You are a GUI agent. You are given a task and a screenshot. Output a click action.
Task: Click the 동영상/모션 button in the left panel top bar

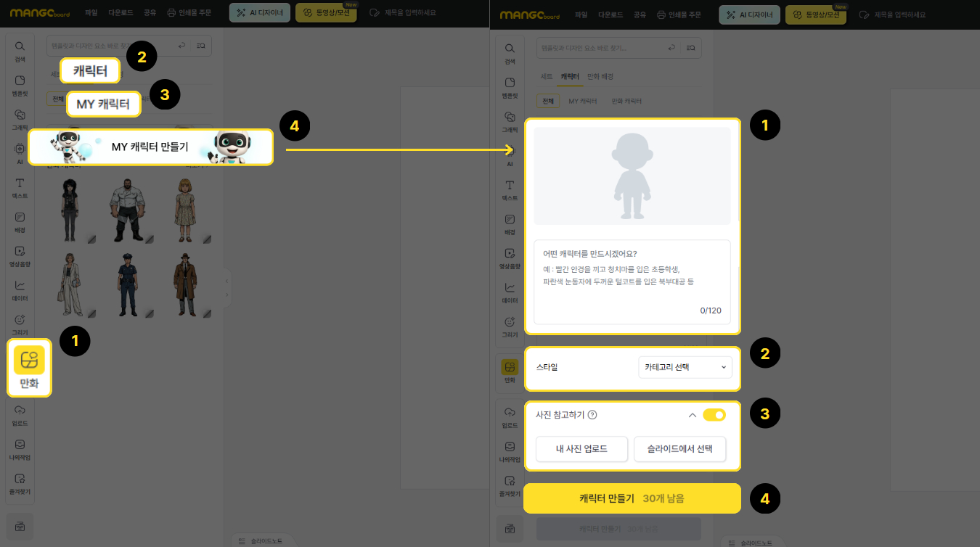click(327, 13)
